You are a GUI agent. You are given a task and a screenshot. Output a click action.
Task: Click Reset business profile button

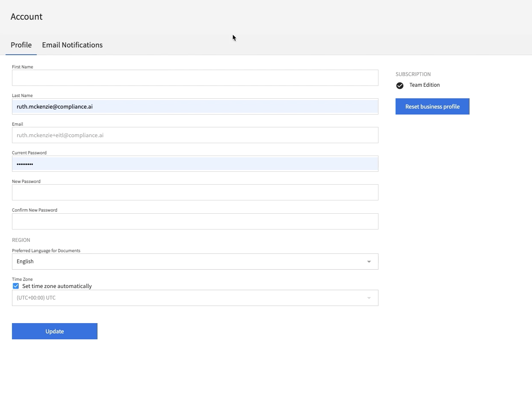[x=432, y=106]
